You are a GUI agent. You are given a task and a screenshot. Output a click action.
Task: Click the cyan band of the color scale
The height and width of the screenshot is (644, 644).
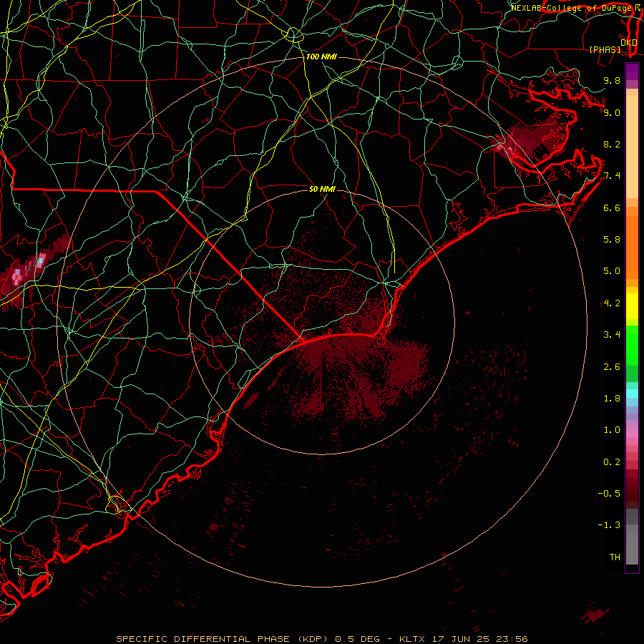click(632, 394)
